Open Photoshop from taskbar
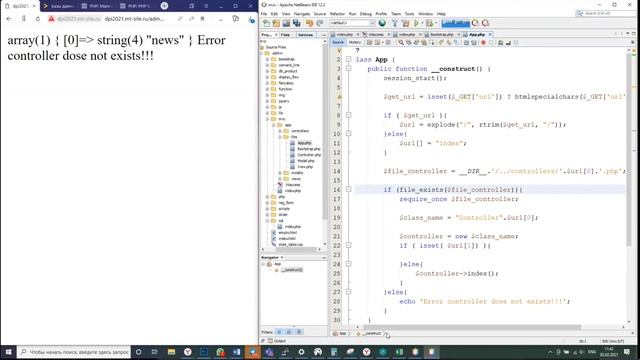The image size is (640, 360). (x=204, y=352)
